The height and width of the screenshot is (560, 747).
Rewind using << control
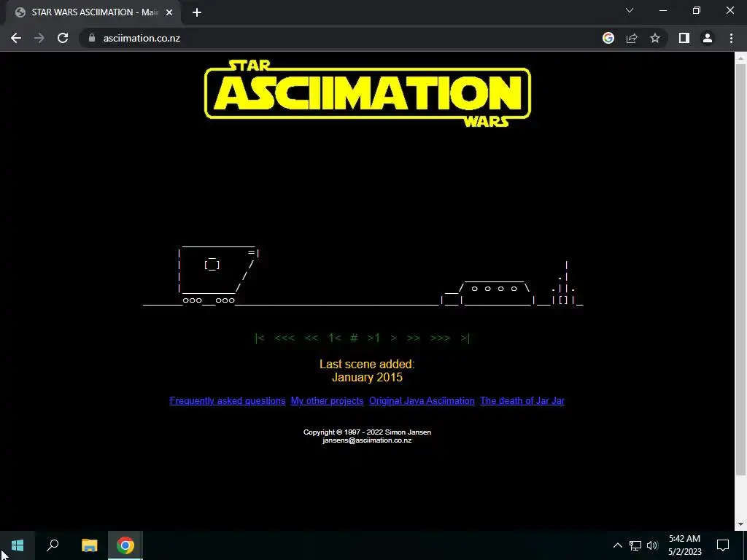tap(311, 338)
